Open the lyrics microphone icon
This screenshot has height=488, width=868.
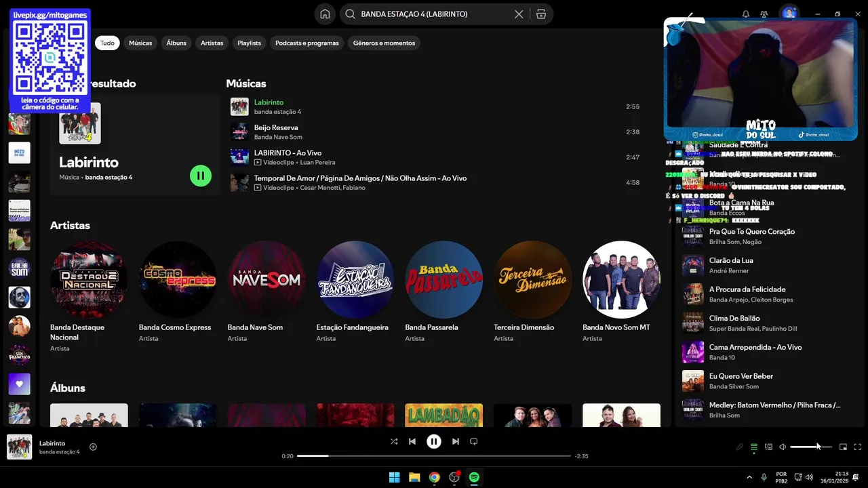(x=740, y=447)
